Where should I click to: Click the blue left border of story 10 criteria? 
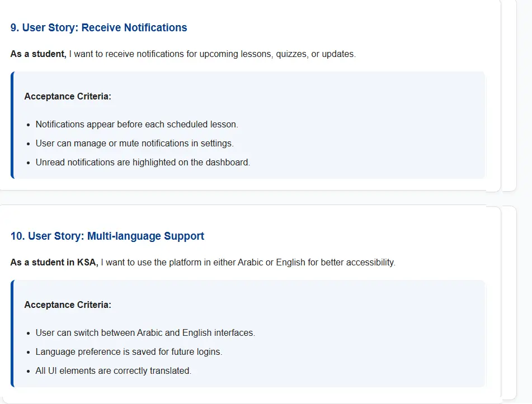tap(12, 333)
